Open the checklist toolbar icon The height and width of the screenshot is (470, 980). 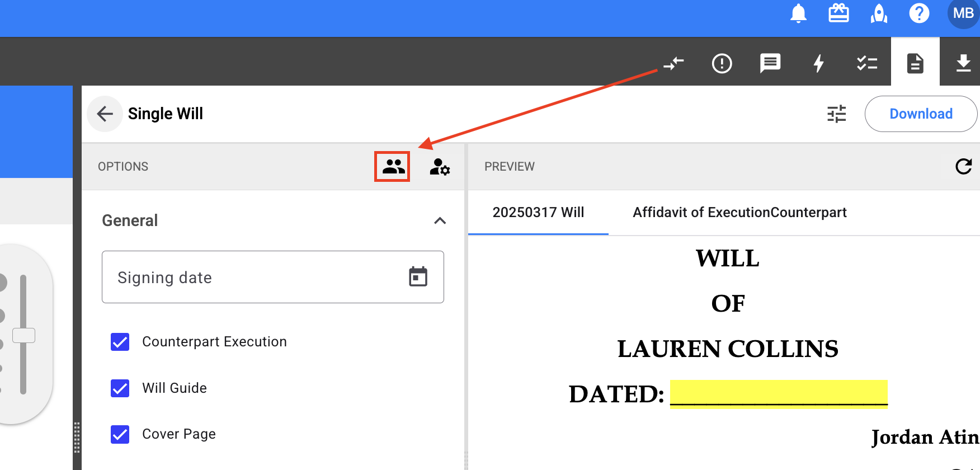pyautogui.click(x=867, y=63)
